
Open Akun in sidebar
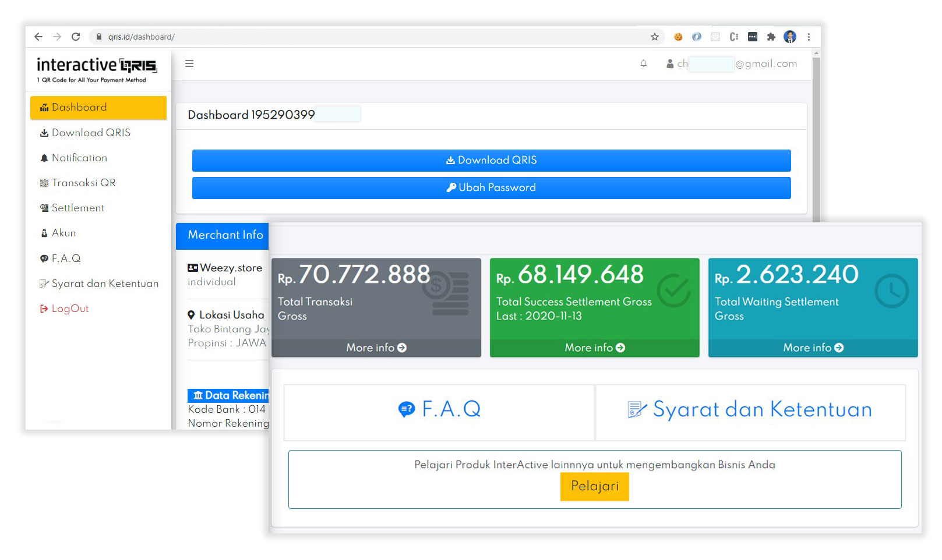click(98, 233)
